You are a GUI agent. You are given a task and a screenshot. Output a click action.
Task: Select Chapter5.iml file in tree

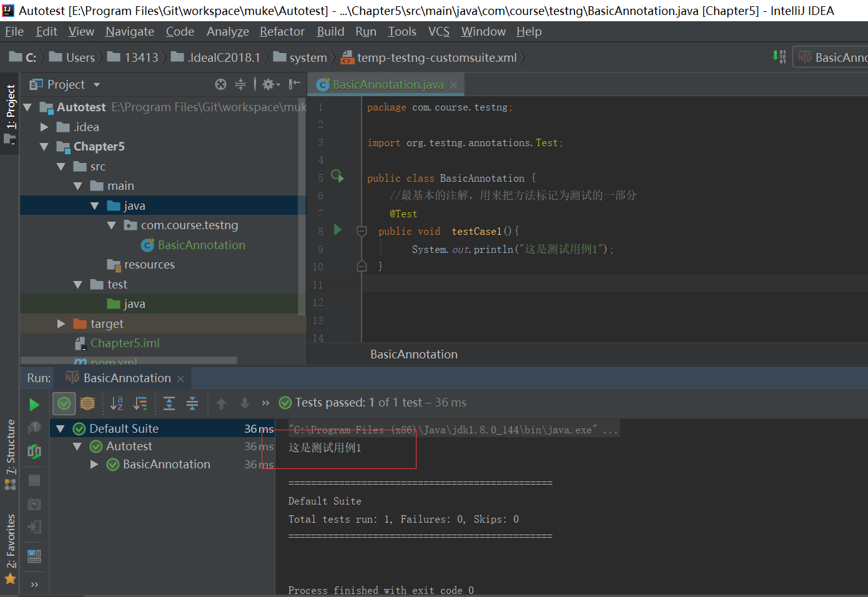pyautogui.click(x=125, y=343)
